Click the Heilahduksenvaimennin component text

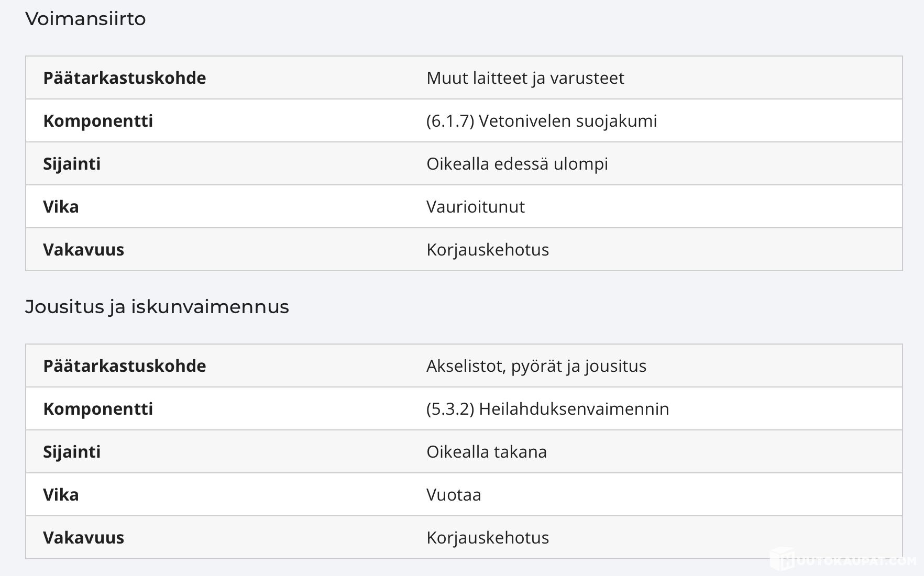tap(548, 409)
